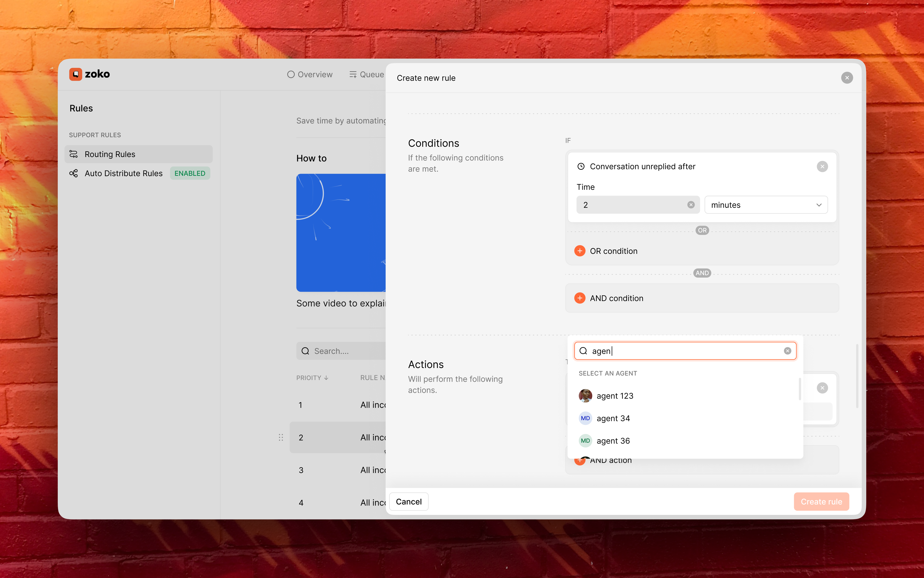This screenshot has height=578, width=924.
Task: Remove the action card with X icon
Action: (822, 388)
